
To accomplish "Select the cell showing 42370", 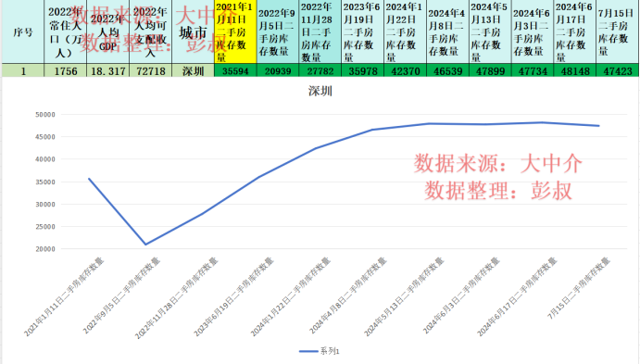I will [x=406, y=70].
